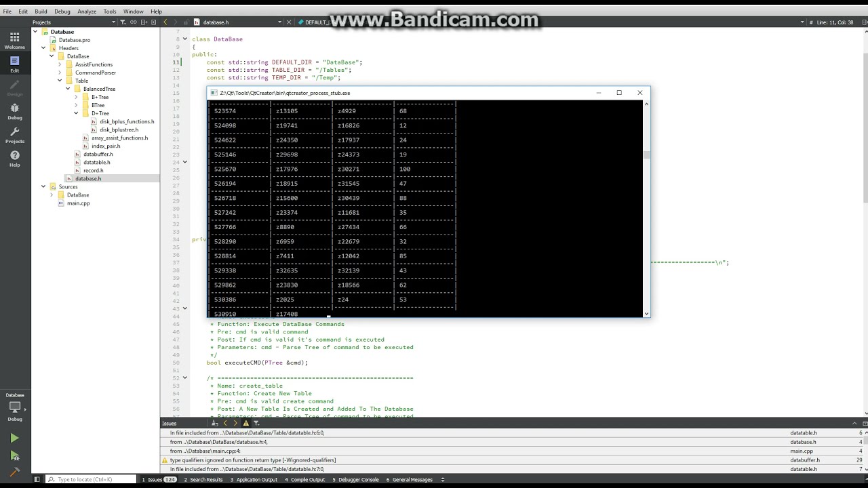The height and width of the screenshot is (488, 868).
Task: Switch to Edit mode
Action: [15, 63]
